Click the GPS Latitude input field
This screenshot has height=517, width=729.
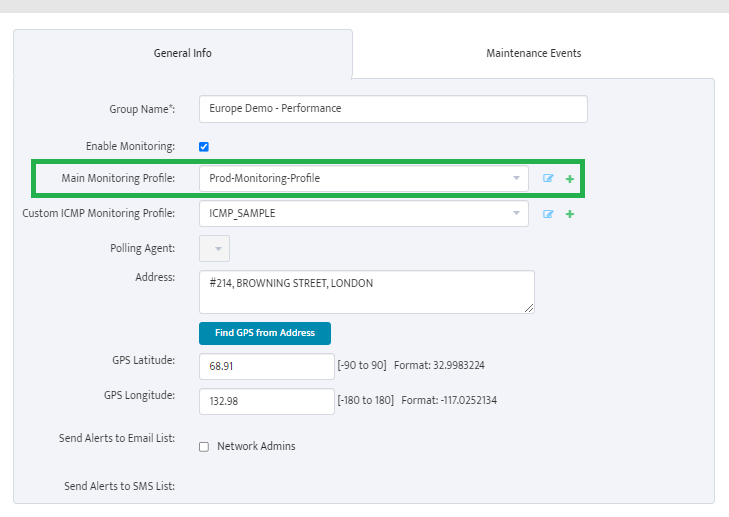click(267, 366)
